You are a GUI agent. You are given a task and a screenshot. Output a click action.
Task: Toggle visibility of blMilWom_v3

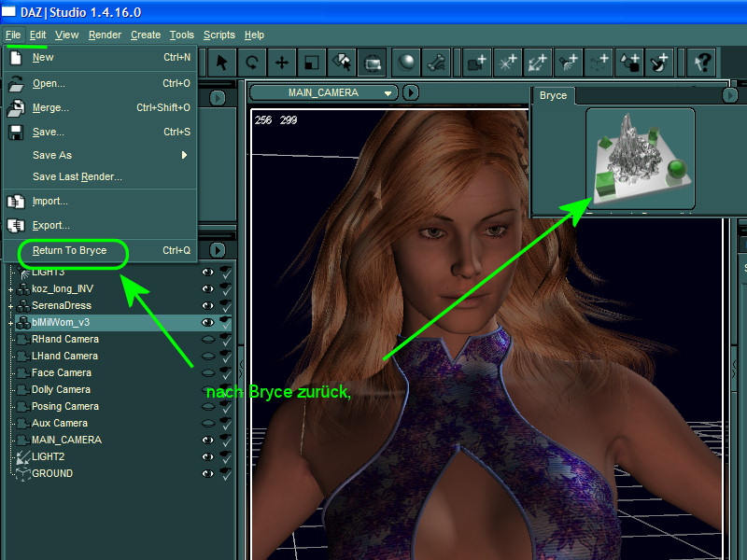click(207, 322)
